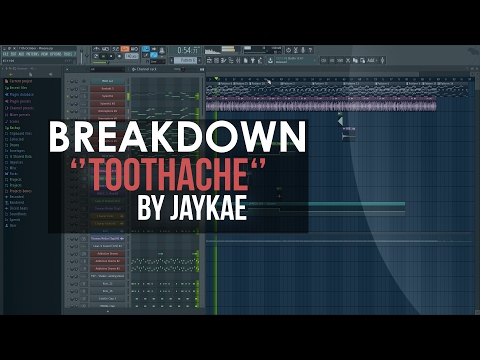Click the record button in transport
This screenshot has width=480, height=360.
coord(119,56)
